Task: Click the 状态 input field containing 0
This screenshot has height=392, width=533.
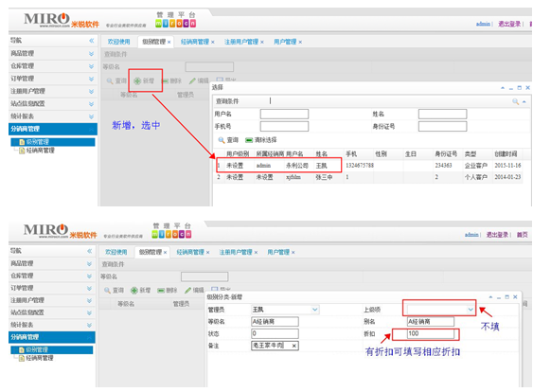Action: pyautogui.click(x=275, y=333)
